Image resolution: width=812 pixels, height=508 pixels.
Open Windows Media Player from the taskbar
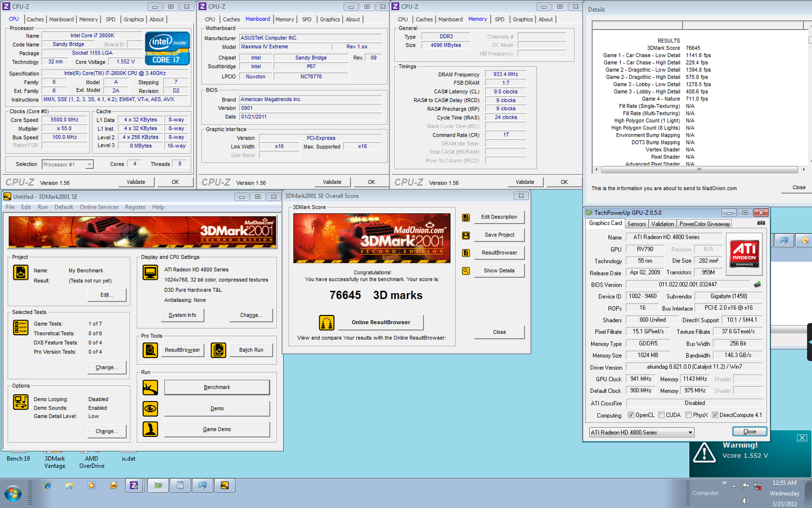91,486
